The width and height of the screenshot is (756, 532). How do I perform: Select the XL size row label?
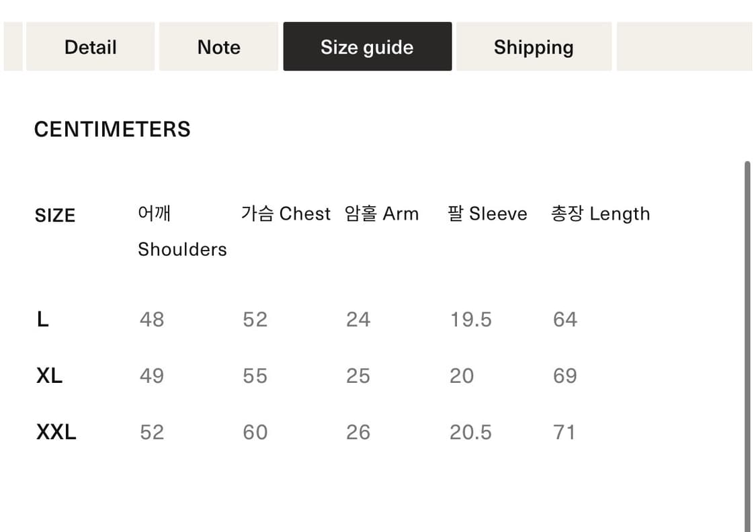(48, 376)
